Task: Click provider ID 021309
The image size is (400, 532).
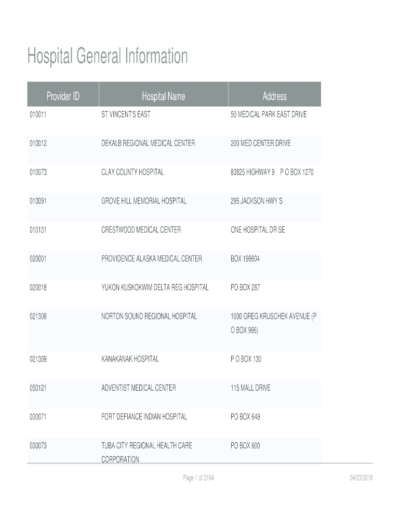Action: point(37,359)
